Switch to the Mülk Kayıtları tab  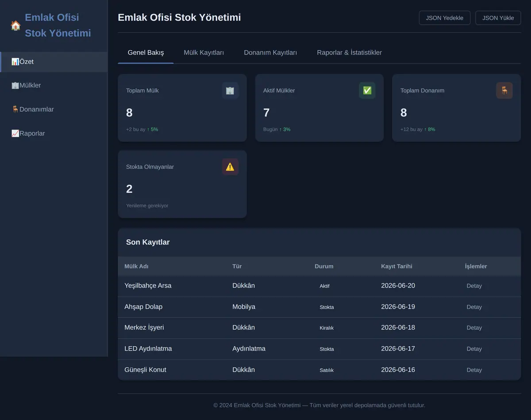(204, 53)
